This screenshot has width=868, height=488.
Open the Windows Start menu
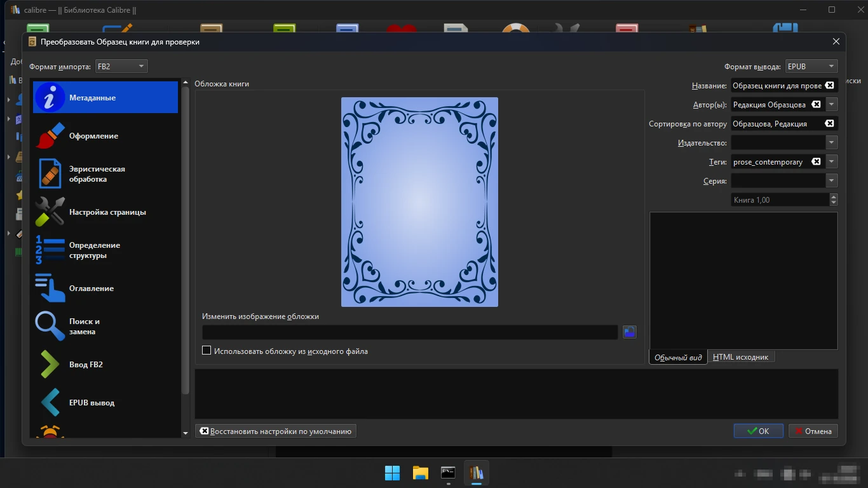click(392, 473)
